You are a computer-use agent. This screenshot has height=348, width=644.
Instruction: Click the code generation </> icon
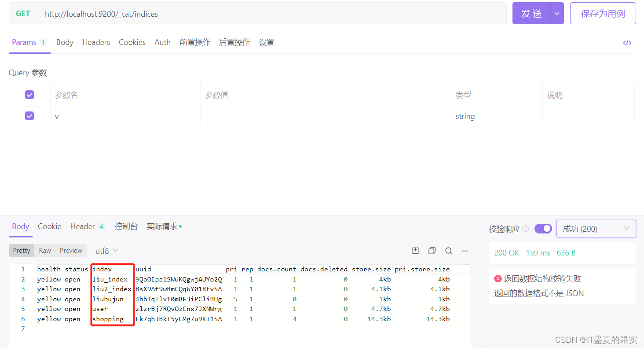click(x=627, y=42)
